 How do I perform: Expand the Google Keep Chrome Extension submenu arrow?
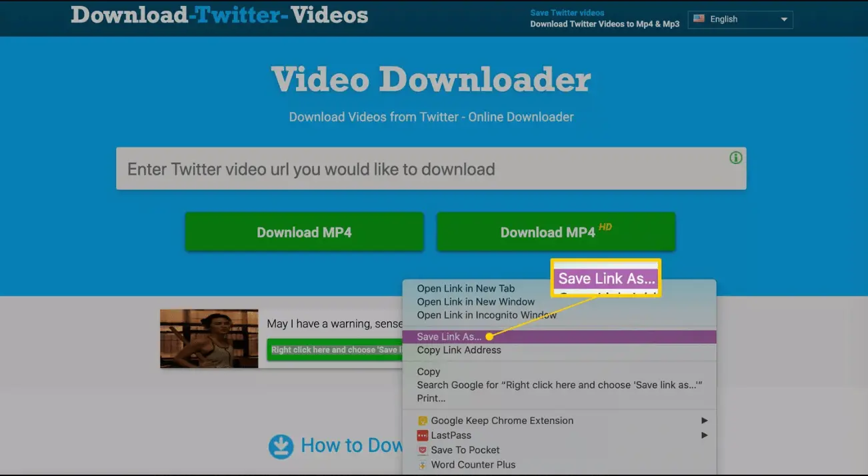click(x=704, y=421)
